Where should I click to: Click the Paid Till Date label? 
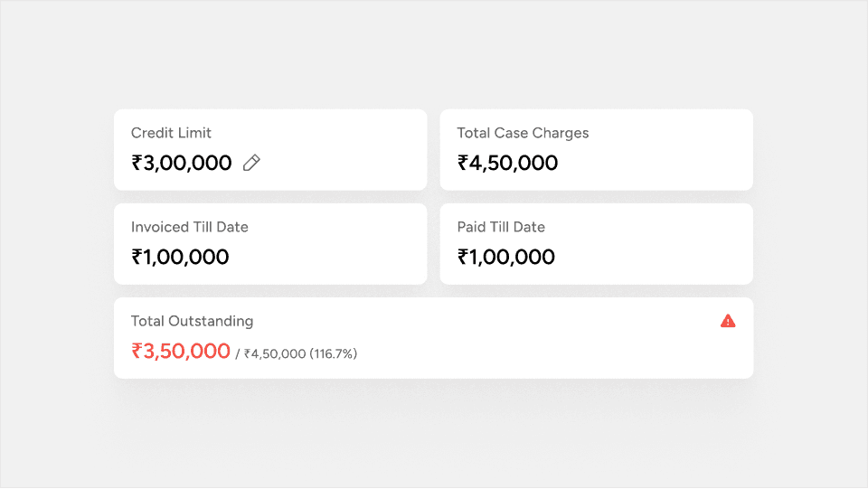pyautogui.click(x=501, y=227)
